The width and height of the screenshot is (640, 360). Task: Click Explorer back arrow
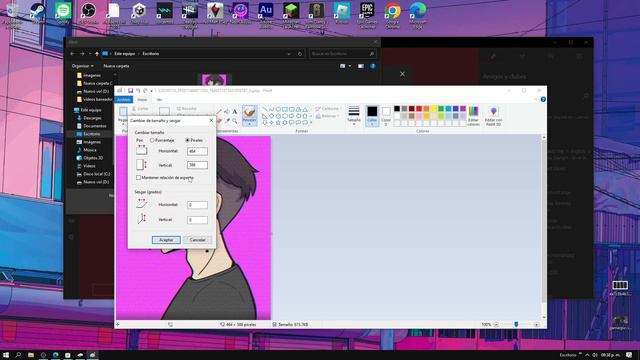(x=73, y=53)
